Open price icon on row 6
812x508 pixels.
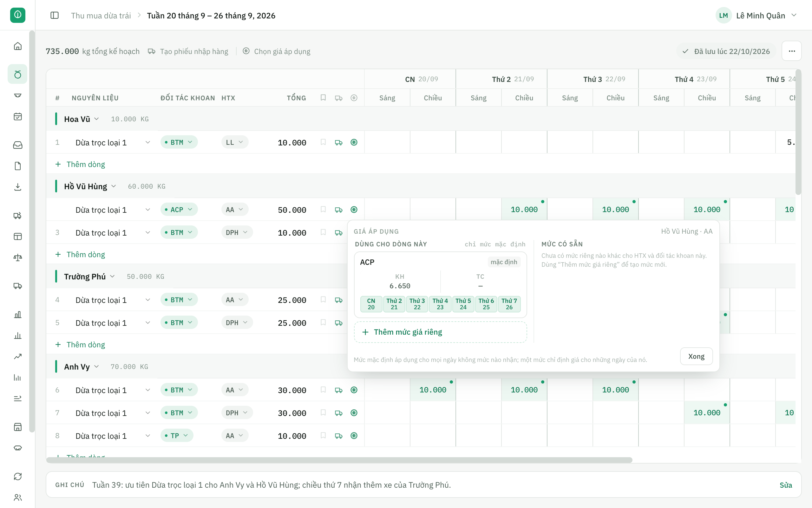pos(354,390)
